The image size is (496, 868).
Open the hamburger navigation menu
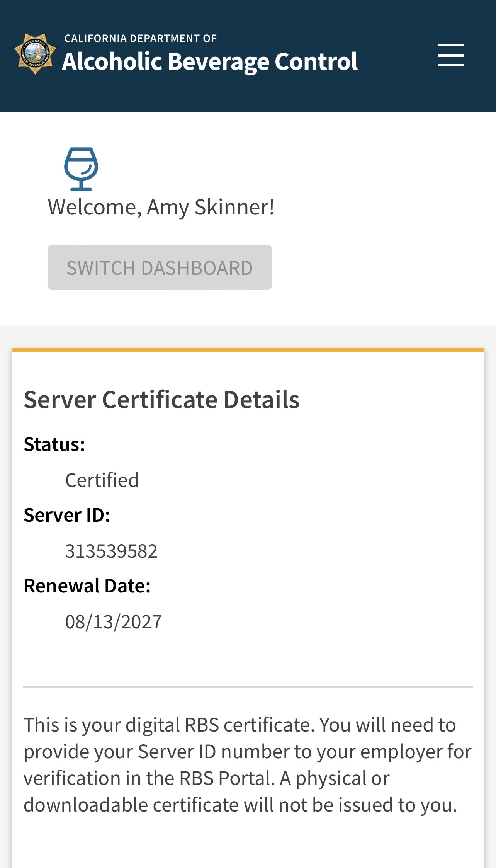tap(450, 55)
